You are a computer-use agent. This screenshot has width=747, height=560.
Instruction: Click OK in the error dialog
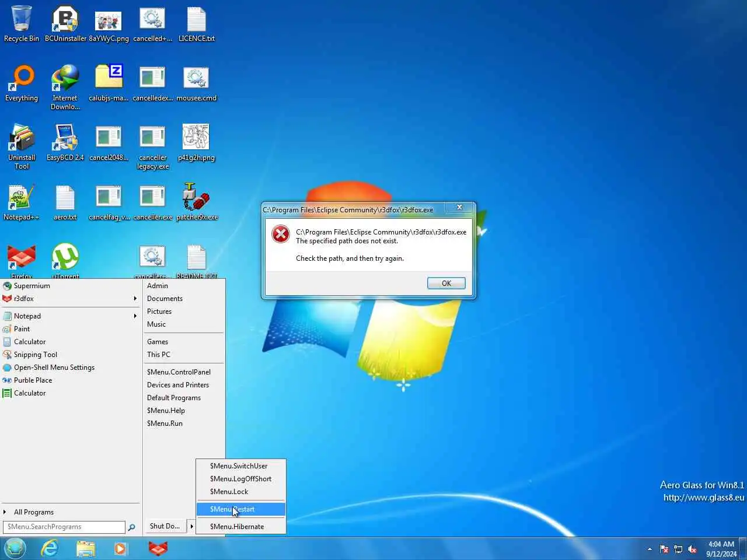[x=446, y=283]
